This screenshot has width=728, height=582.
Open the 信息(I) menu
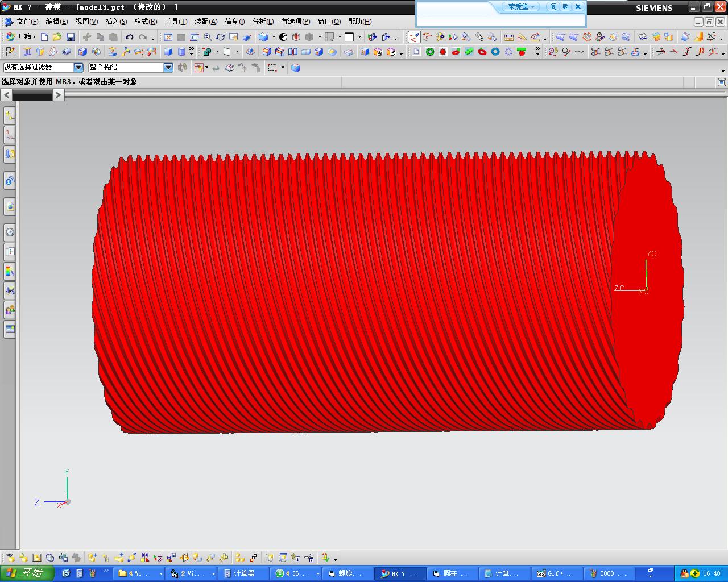tap(235, 22)
